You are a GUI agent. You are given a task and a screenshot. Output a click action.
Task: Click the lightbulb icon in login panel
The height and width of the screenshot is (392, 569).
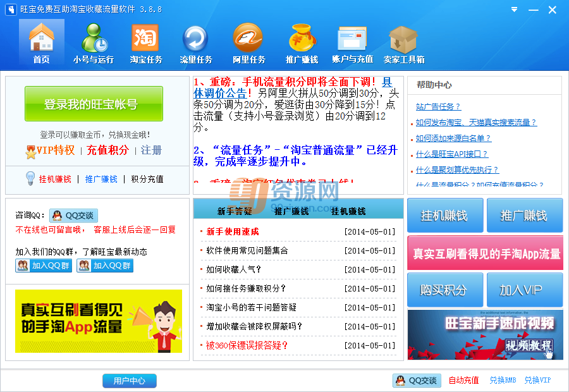(30, 178)
